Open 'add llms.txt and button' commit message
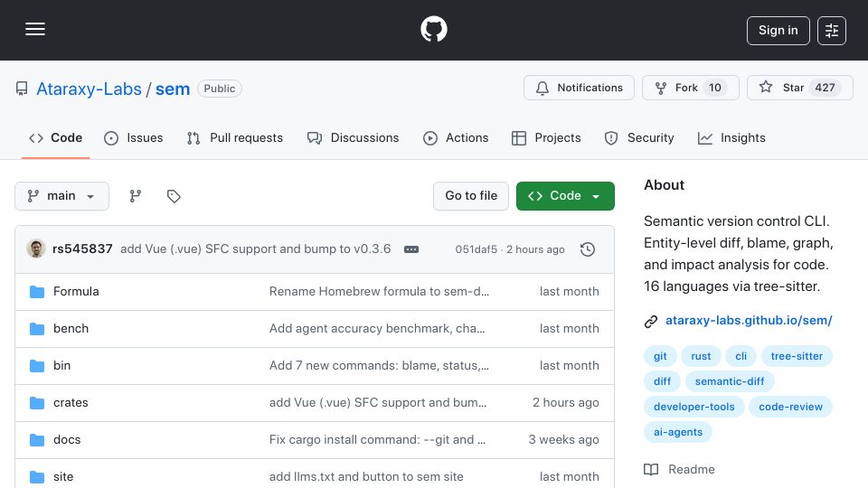Viewport: 868px width, 488px height. pyautogui.click(x=366, y=477)
